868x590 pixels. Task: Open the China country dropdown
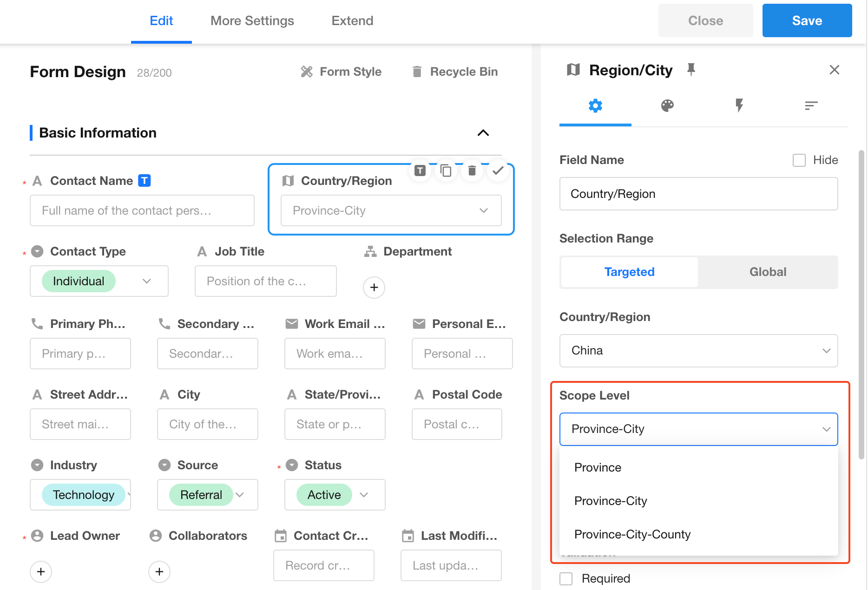[x=698, y=351]
